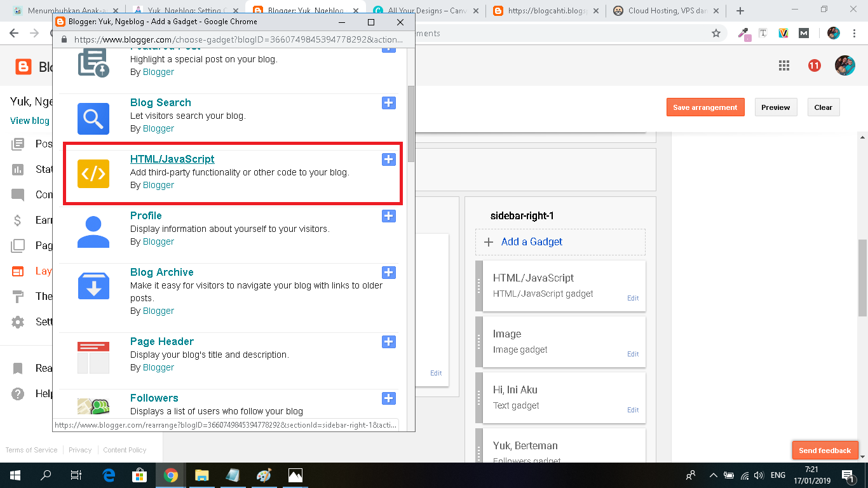868x488 pixels.
Task: Open File Explorer from the taskbar
Action: [201, 475]
